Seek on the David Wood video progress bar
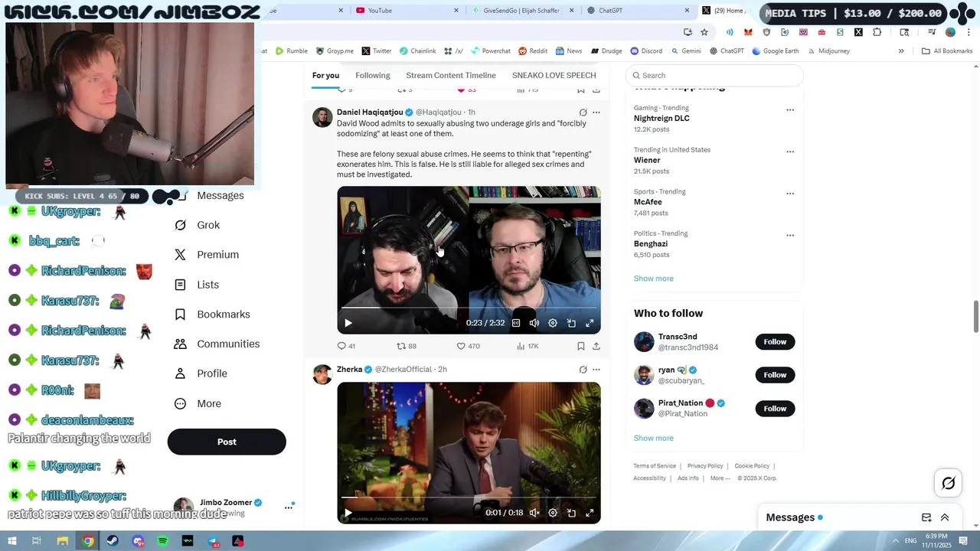The height and width of the screenshot is (551, 980). [469, 308]
